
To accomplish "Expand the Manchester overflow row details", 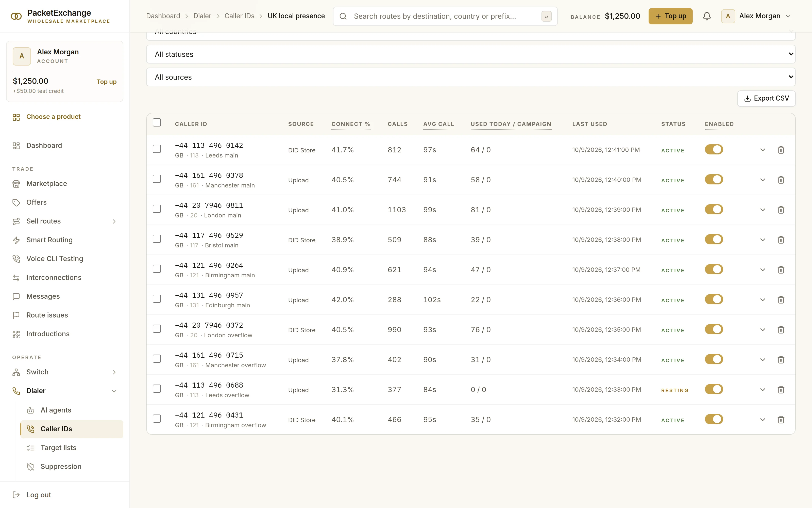I will [762, 360].
